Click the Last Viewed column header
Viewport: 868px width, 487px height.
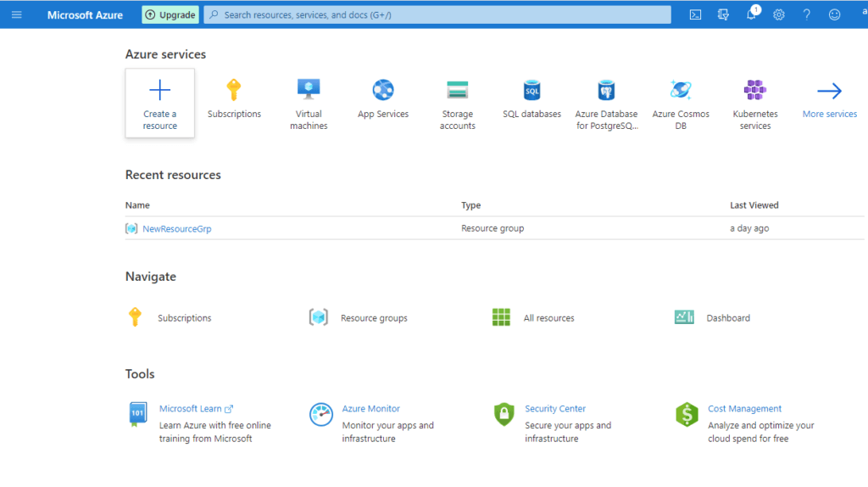[754, 205]
